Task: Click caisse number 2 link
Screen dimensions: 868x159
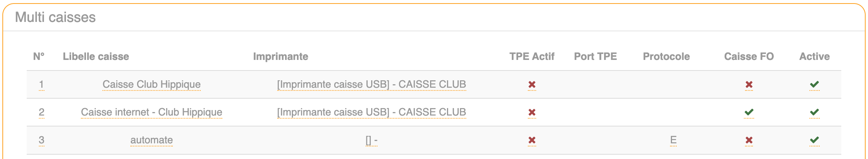Action: [42, 112]
